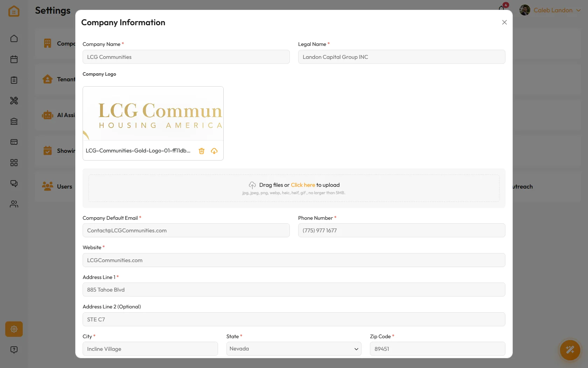588x368 pixels.
Task: Click the Showings calendar check icon
Action: pos(48,151)
